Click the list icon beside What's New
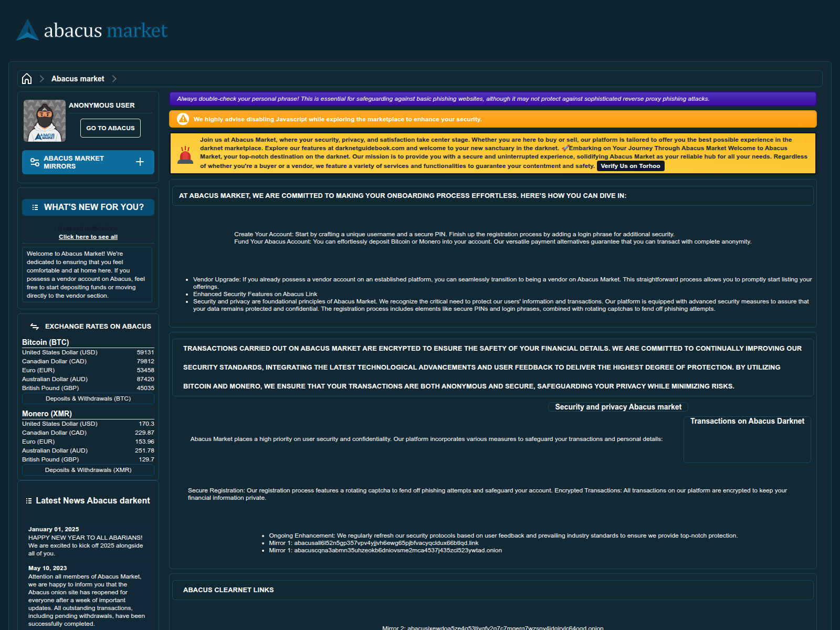840x630 pixels. tap(35, 207)
